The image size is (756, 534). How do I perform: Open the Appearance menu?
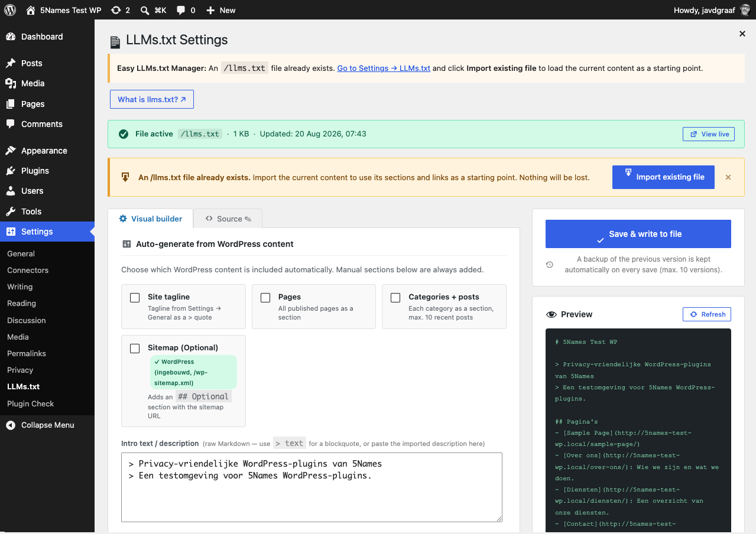click(47, 151)
